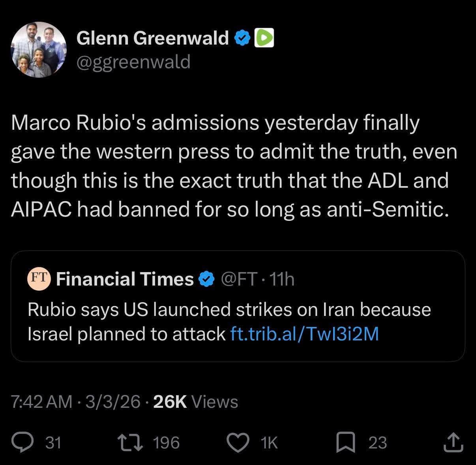Click the 7:42 AM tweet timestamp

pyautogui.click(x=41, y=402)
